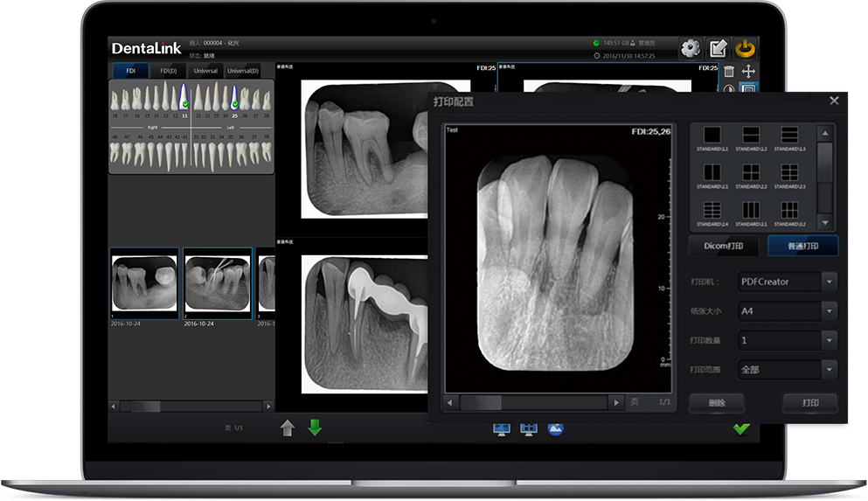This screenshot has height=501, width=868.
Task: Switch to the Universal(D) tab
Action: [242, 71]
